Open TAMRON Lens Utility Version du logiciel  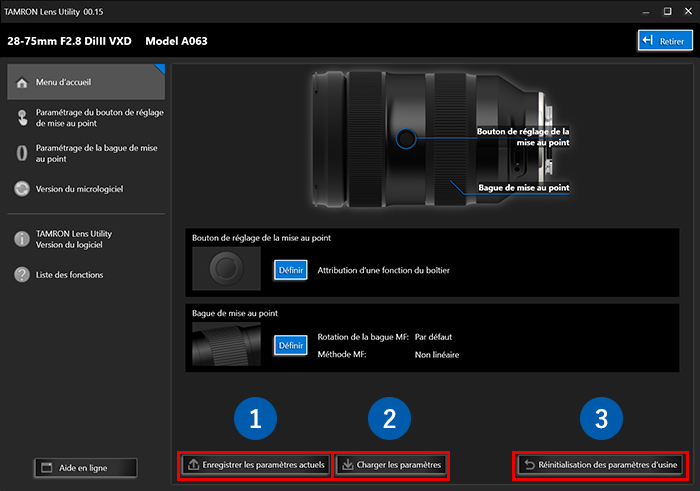coord(86,239)
